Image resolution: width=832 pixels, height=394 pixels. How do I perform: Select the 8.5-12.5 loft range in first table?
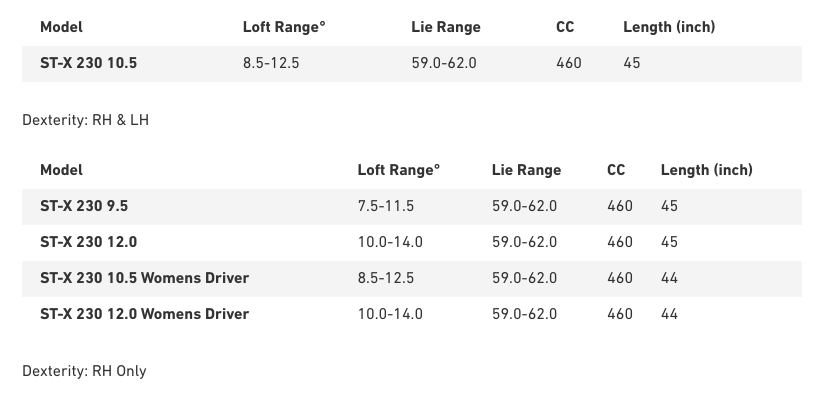pyautogui.click(x=271, y=63)
